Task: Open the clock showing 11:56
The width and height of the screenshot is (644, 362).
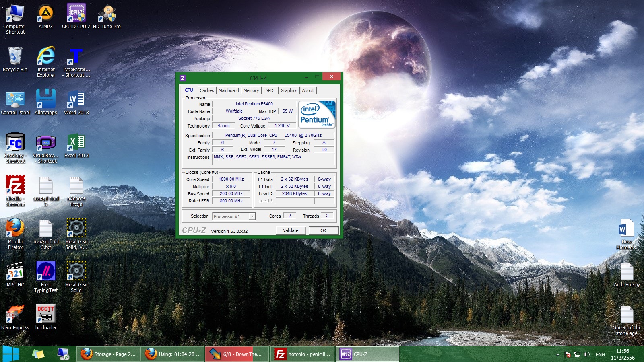Action: tap(623, 354)
